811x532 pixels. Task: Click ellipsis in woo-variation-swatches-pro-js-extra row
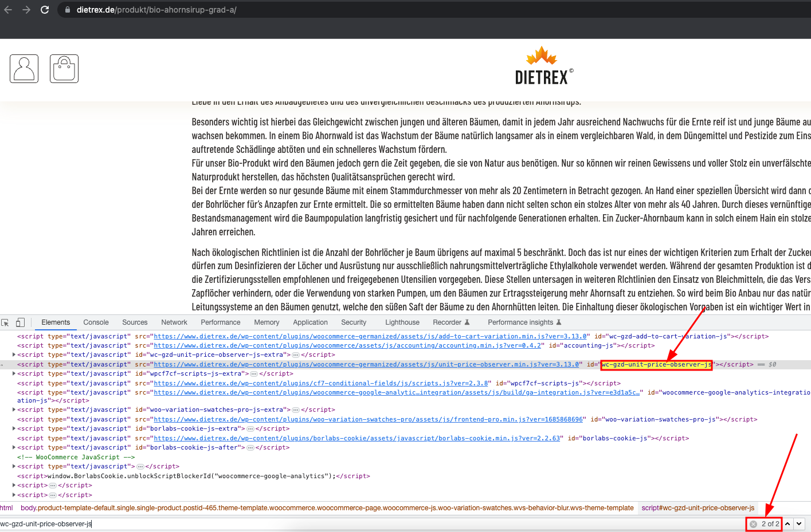coord(296,410)
